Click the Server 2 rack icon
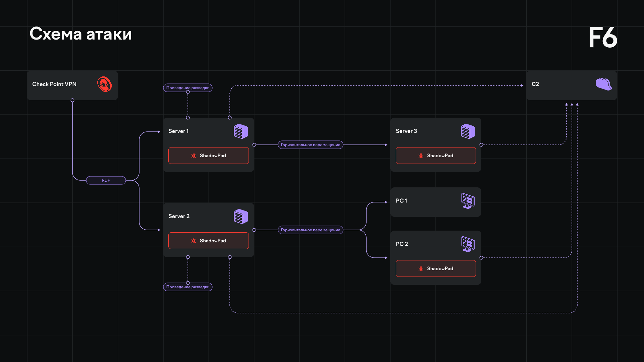The width and height of the screenshot is (644, 362). point(240,217)
